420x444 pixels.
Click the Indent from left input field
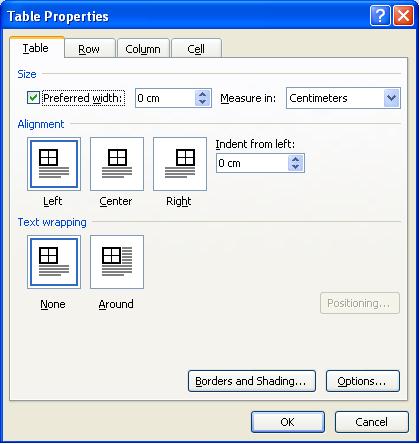(252, 163)
